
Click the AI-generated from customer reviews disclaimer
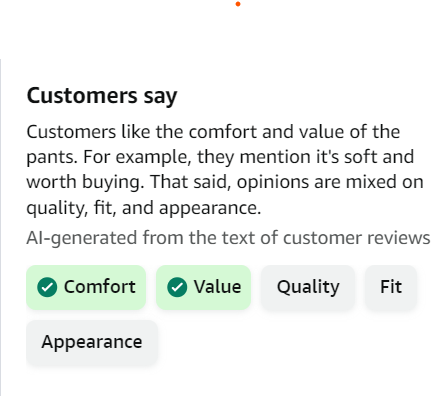(x=228, y=238)
